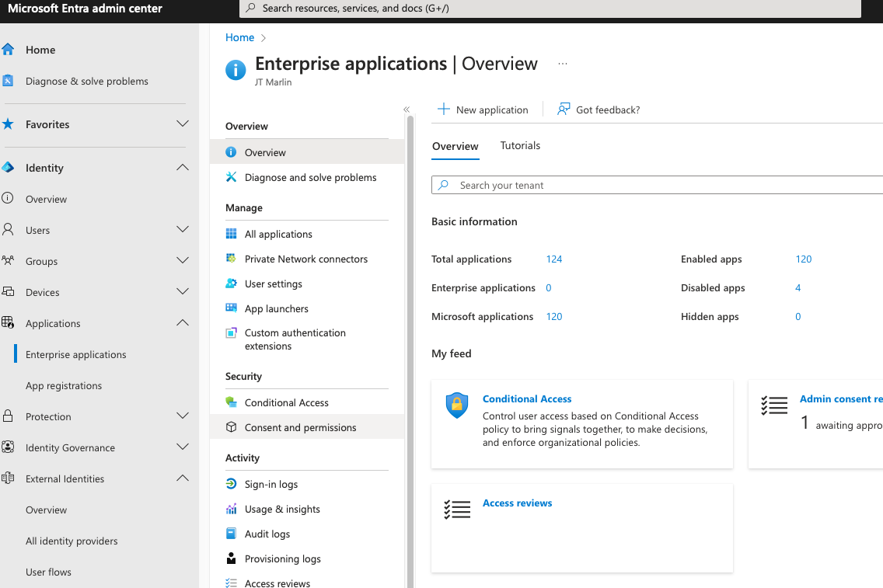The image size is (883, 588).
Task: Click the Got feedback person icon
Action: point(564,110)
